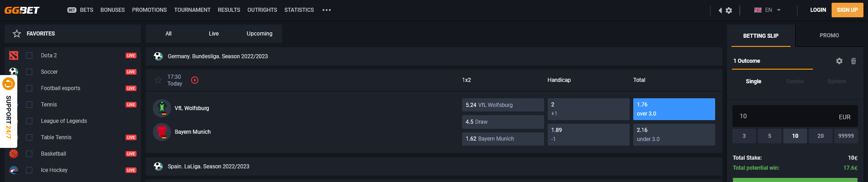Clear the betting slip with trash icon
The image size is (868, 182).
pos(853,61)
